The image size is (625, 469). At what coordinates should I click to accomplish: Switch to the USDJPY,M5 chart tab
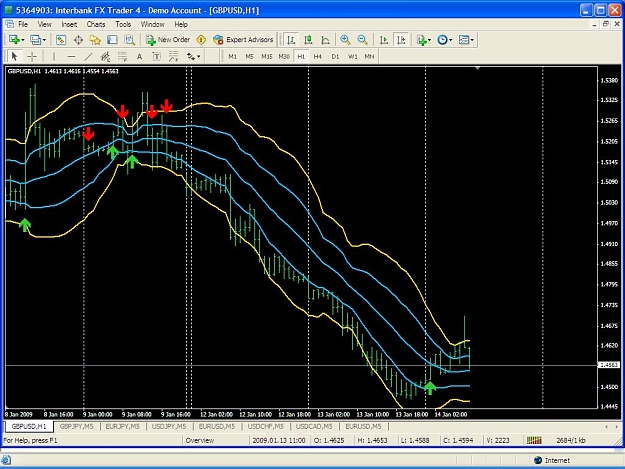click(x=169, y=426)
